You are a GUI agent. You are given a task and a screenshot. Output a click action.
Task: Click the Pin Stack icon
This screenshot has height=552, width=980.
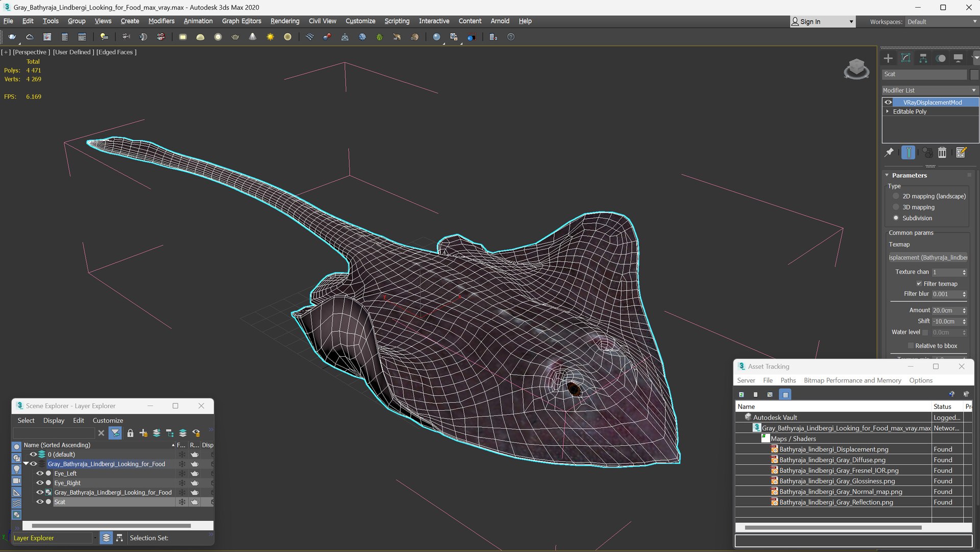pyautogui.click(x=889, y=152)
